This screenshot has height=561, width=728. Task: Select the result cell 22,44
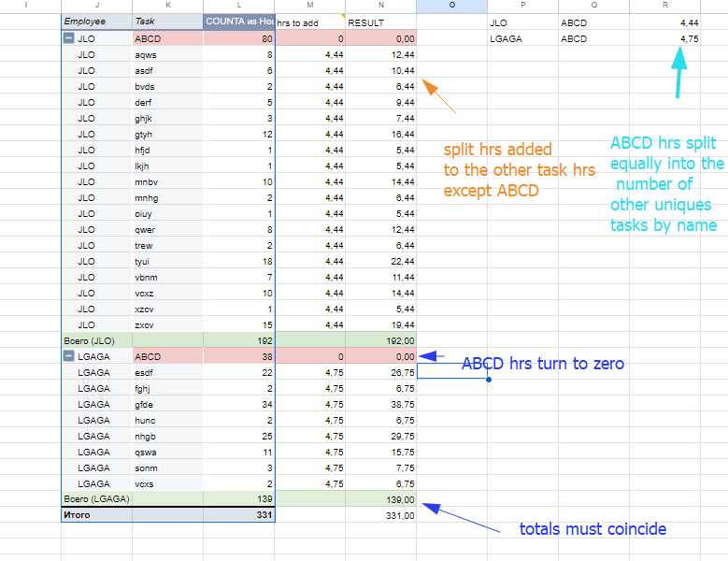point(380,262)
